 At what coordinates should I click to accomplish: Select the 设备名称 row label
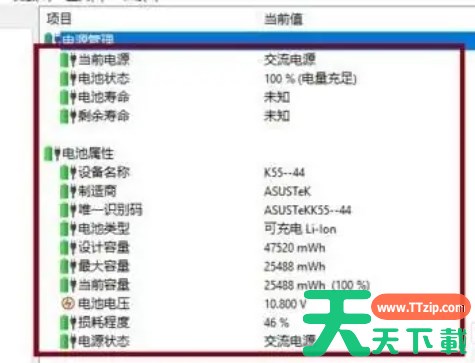[104, 172]
